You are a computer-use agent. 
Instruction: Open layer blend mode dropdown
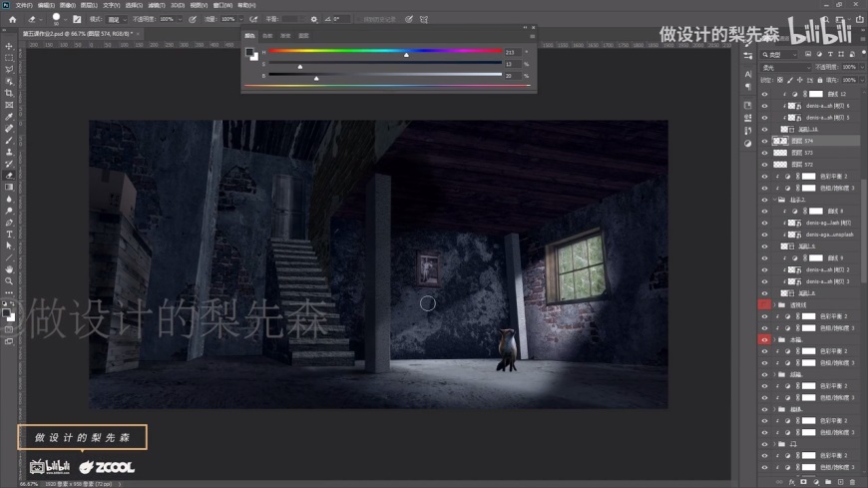click(786, 67)
